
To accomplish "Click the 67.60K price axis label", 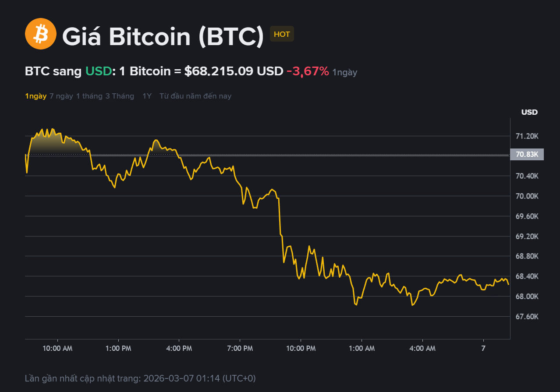I will tap(527, 316).
